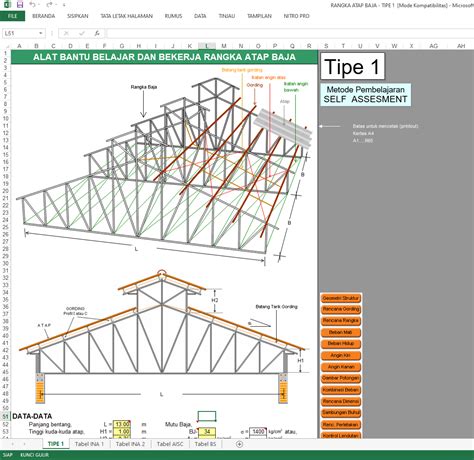Select the yellow L value cell 13.00
474x460 pixels.
pos(122,424)
